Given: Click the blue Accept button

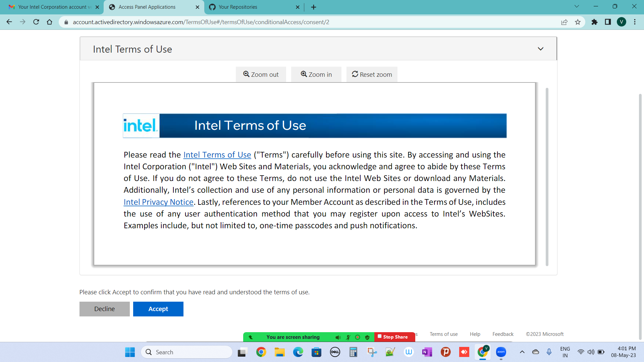Looking at the screenshot, I should tap(158, 309).
